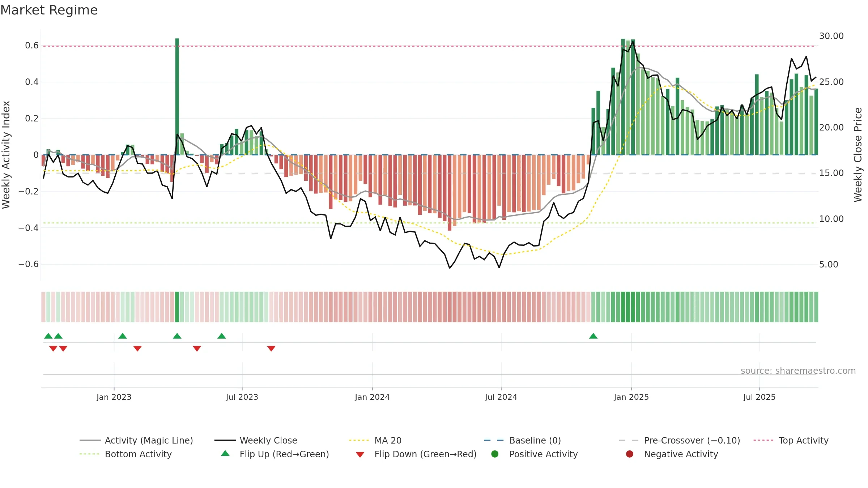Click the flip-down red triangle after April 2023 spike
This screenshot has width=868, height=488.
(x=197, y=348)
